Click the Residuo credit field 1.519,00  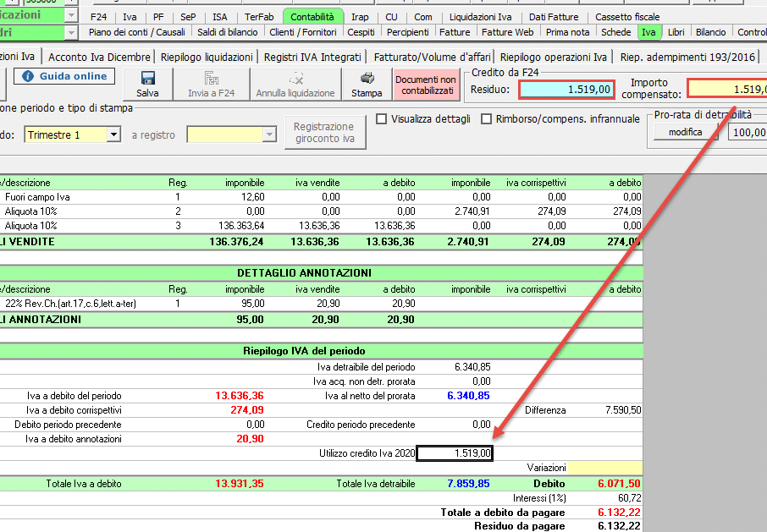point(566,90)
